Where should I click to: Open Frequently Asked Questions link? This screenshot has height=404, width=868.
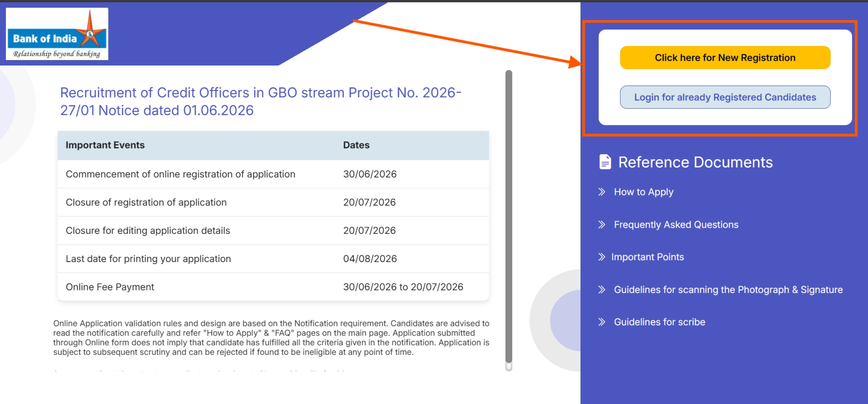tap(676, 225)
